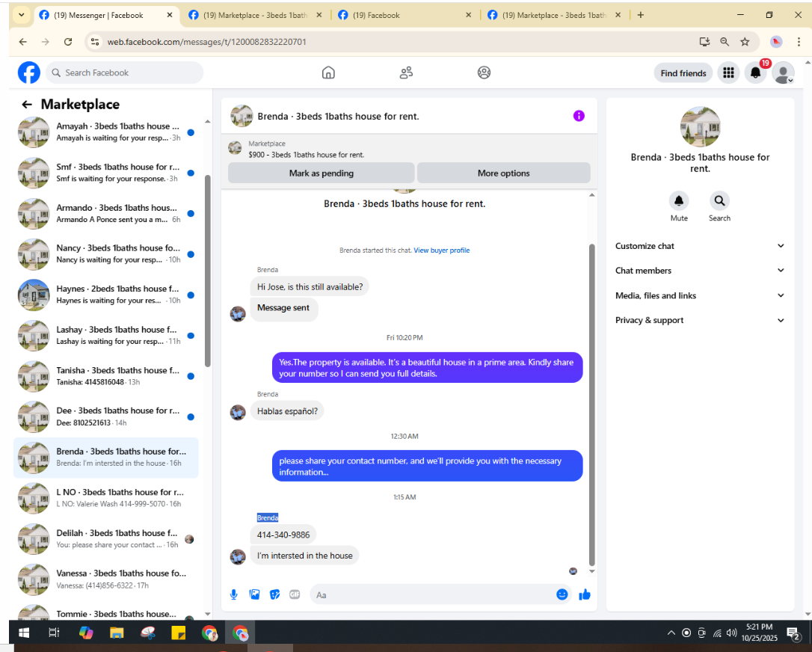Click conversation list scrollbar
This screenshot has width=812, height=652.
coord(208,271)
